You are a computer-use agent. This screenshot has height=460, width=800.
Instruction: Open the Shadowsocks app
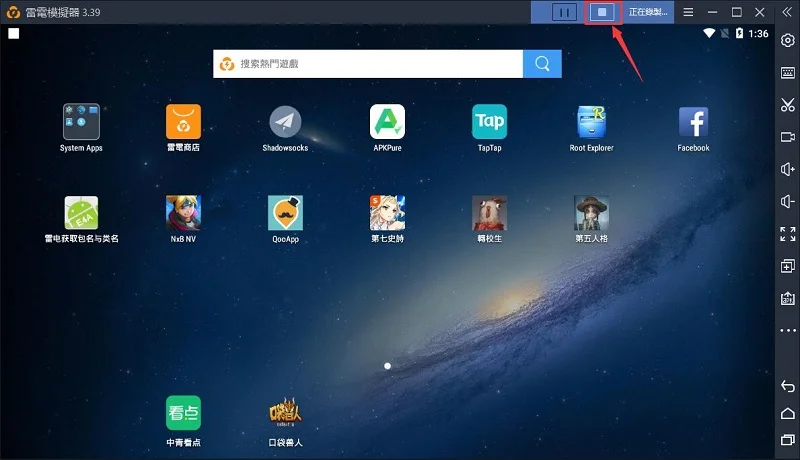pos(285,129)
